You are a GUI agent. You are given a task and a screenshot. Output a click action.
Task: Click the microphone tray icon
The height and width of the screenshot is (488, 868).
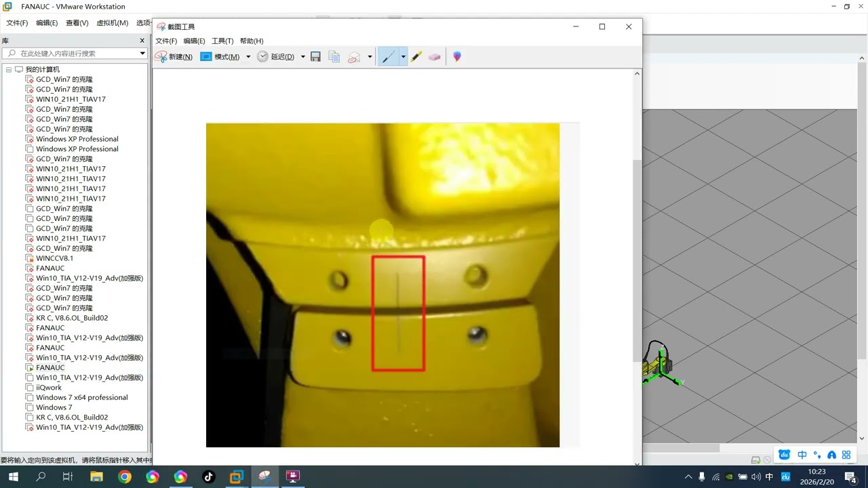pos(702,476)
